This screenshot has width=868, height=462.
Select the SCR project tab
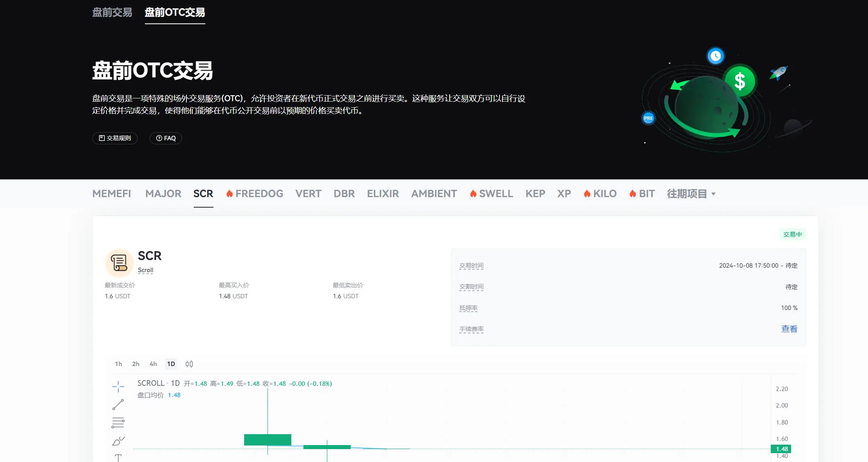203,194
